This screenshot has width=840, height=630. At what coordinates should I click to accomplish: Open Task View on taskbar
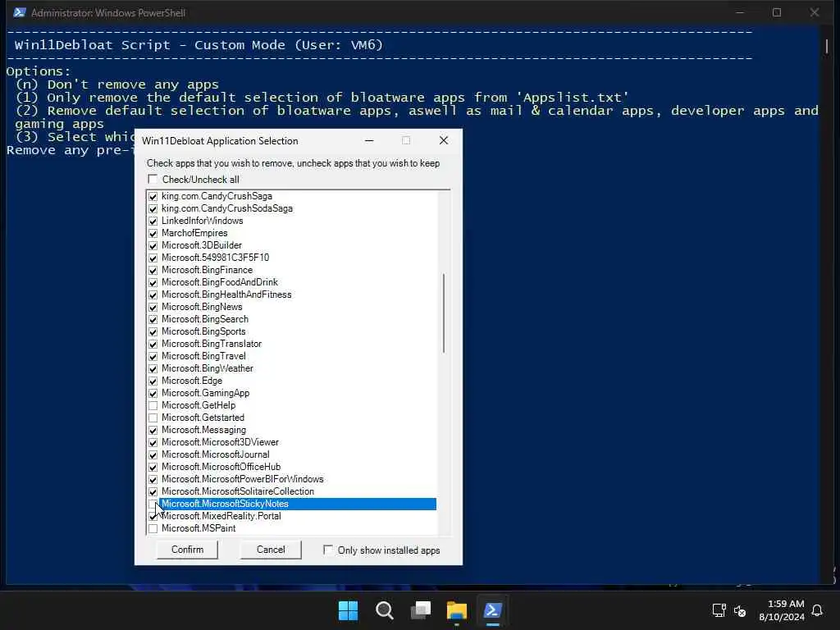pyautogui.click(x=421, y=610)
